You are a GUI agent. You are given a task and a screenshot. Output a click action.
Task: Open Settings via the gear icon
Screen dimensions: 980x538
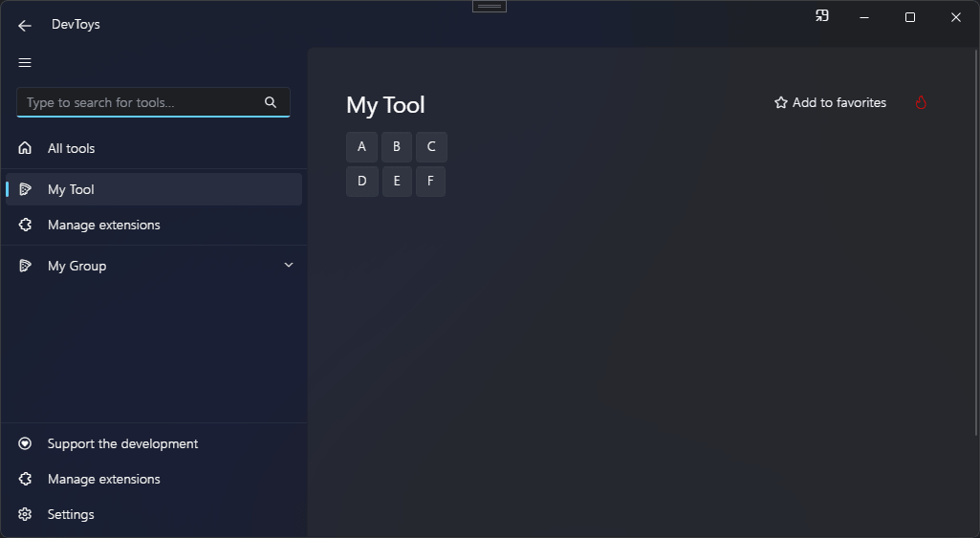click(26, 514)
